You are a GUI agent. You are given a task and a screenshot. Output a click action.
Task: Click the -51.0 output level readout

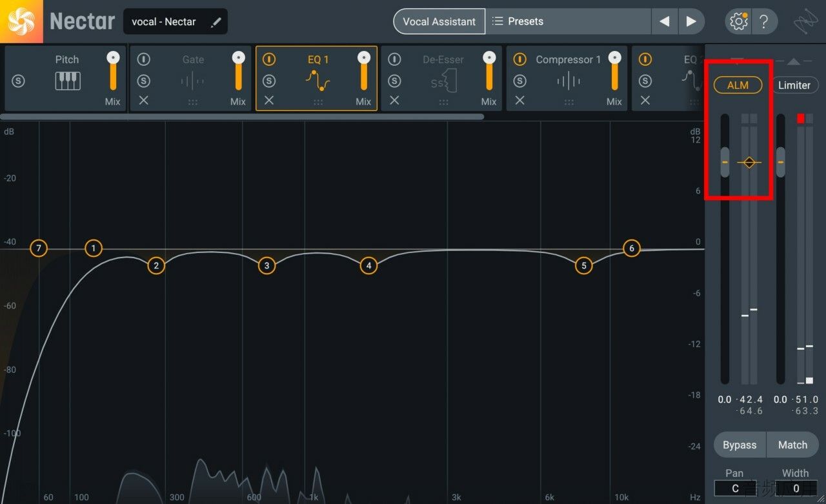tap(805, 399)
